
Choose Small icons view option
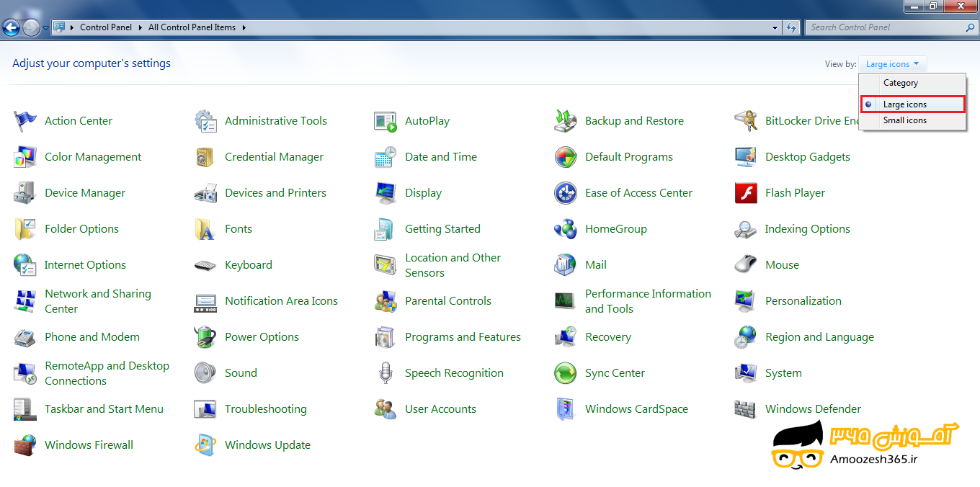coord(905,120)
